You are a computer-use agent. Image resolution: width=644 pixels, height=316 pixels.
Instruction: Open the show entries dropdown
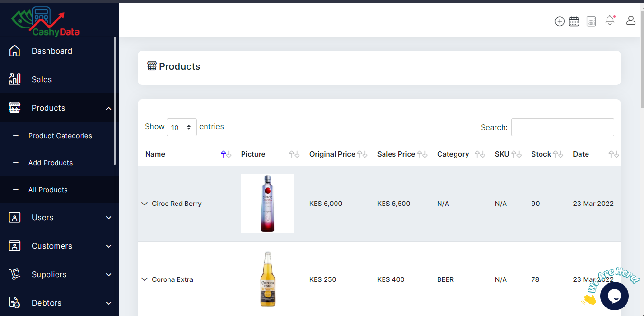[182, 127]
